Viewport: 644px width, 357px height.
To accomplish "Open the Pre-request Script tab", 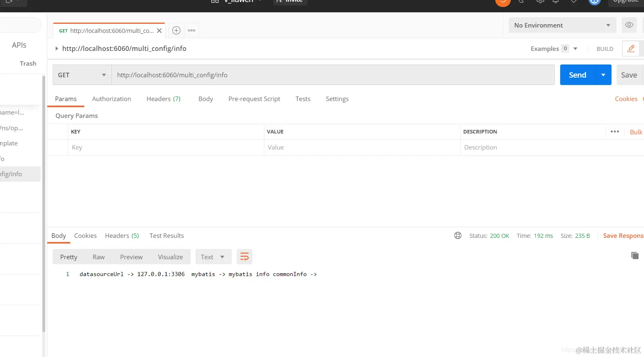I will coord(254,99).
